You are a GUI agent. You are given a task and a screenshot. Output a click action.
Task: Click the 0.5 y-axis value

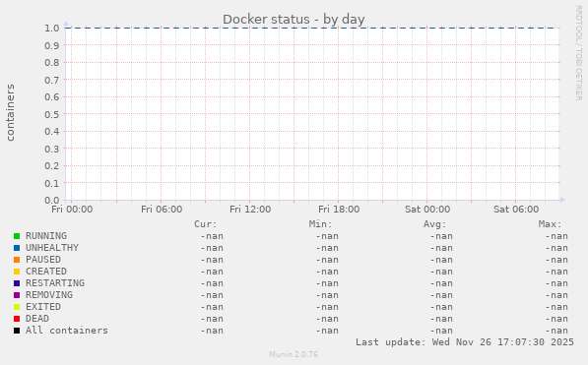[52, 114]
